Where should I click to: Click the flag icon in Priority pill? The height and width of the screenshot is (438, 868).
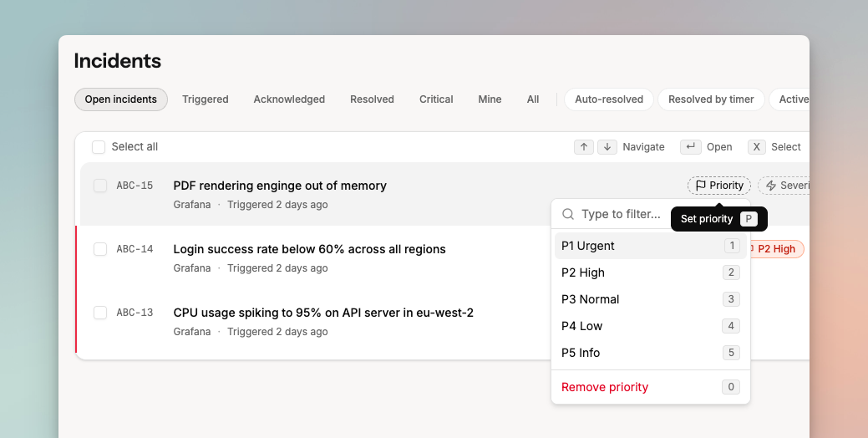point(701,186)
